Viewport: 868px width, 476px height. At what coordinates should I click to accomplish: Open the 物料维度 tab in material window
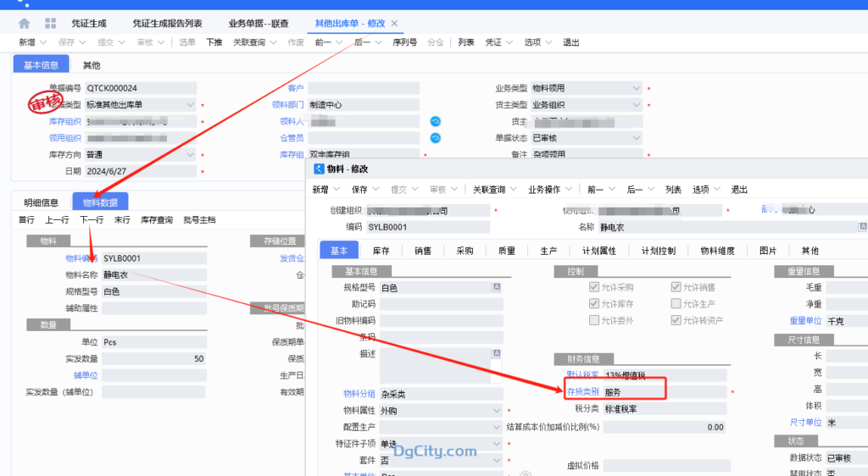click(x=717, y=251)
